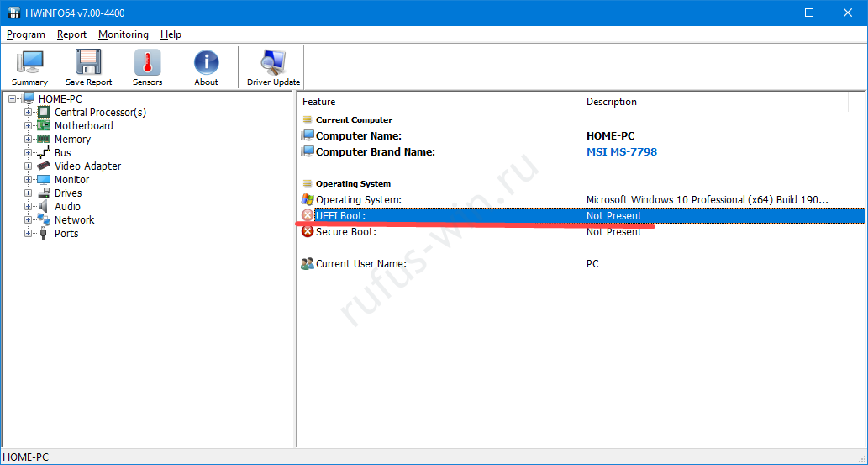The height and width of the screenshot is (465, 868).
Task: Click the red X icon beside Secure Boot
Action: pos(308,232)
